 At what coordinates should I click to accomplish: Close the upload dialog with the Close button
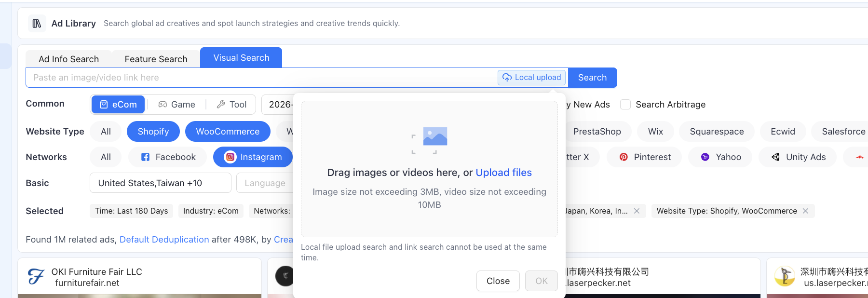pos(498,281)
